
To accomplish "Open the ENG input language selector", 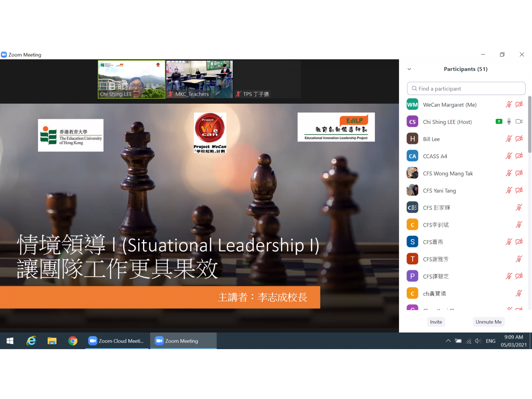I will (x=490, y=341).
